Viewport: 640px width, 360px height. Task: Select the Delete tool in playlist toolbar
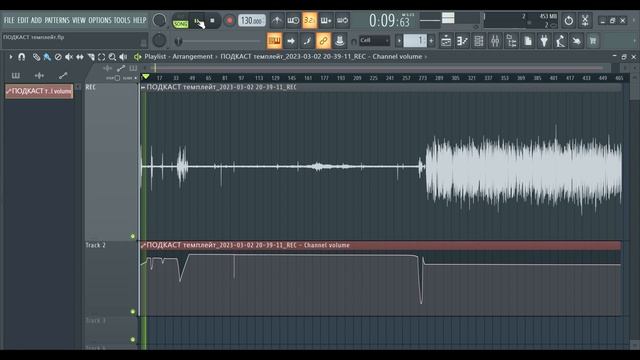pos(58,57)
